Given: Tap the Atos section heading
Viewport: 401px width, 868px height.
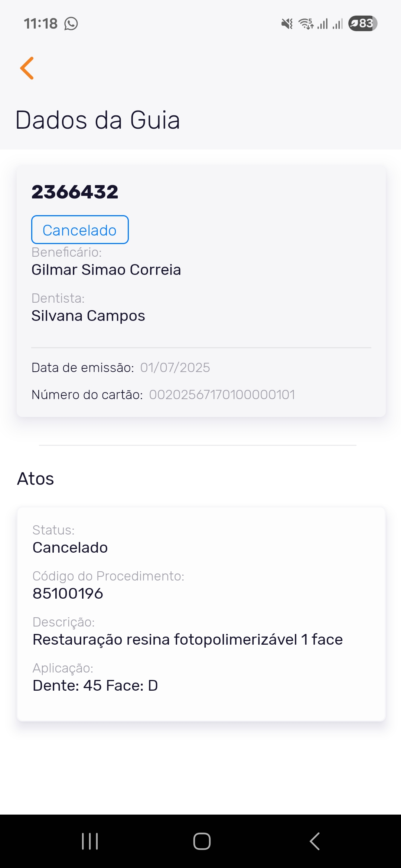Looking at the screenshot, I should tap(36, 479).
